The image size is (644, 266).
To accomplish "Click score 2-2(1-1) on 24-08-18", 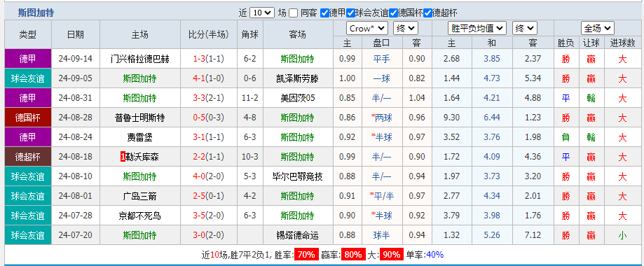I will tap(208, 157).
